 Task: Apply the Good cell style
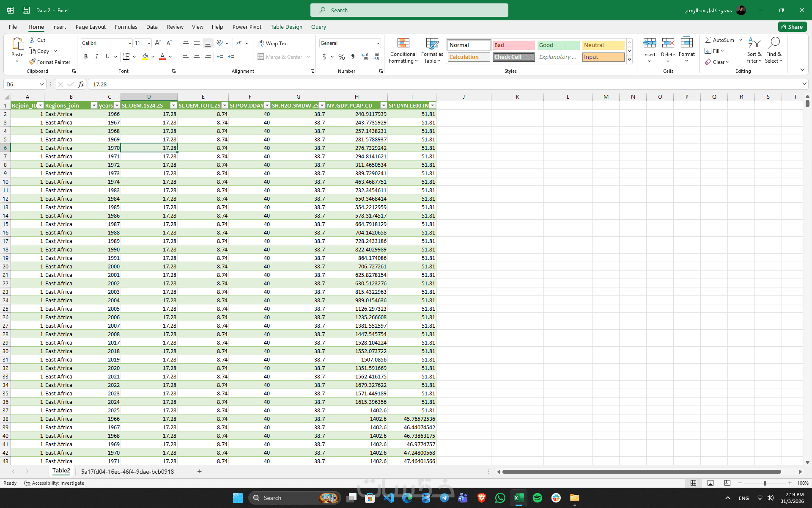(x=558, y=45)
